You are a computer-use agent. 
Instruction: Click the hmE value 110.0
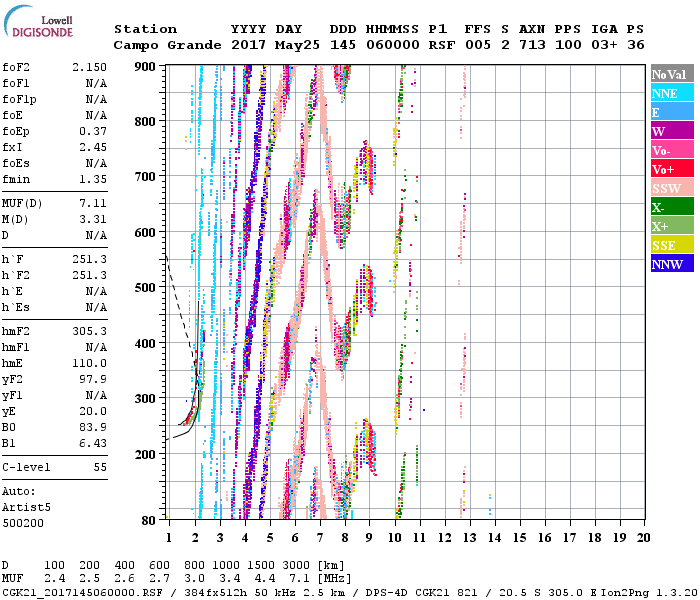click(x=89, y=363)
